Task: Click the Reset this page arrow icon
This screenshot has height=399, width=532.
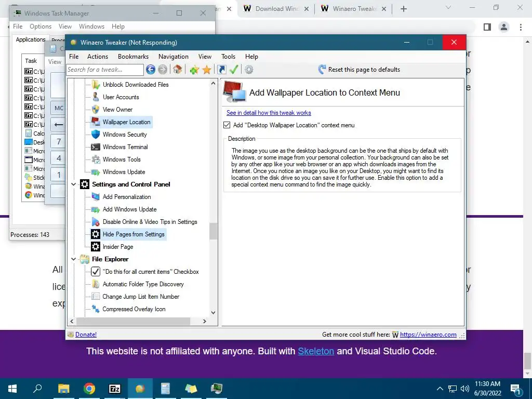Action: click(322, 70)
